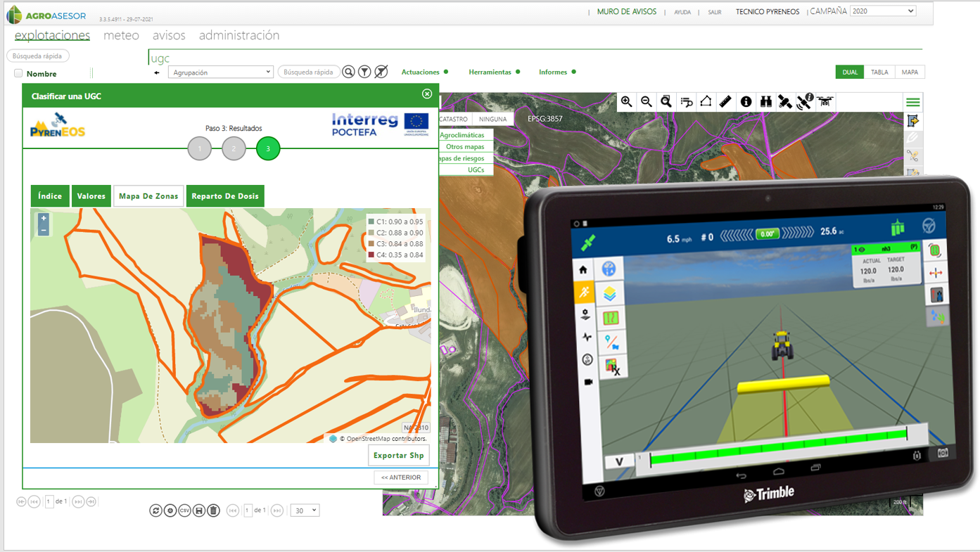Open the satellite imagery tool
The image size is (980, 552).
click(785, 102)
